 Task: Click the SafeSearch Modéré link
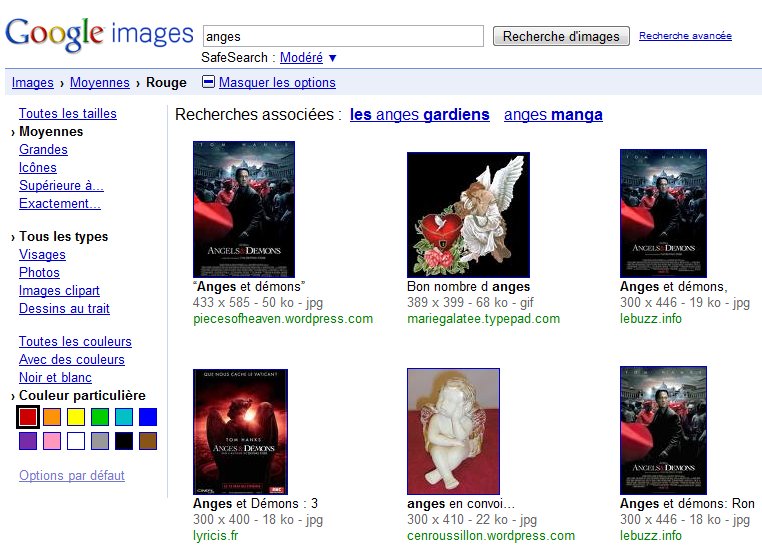[301, 57]
